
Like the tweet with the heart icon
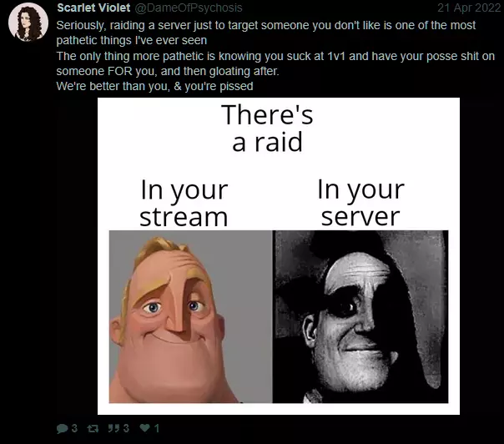pos(145,428)
